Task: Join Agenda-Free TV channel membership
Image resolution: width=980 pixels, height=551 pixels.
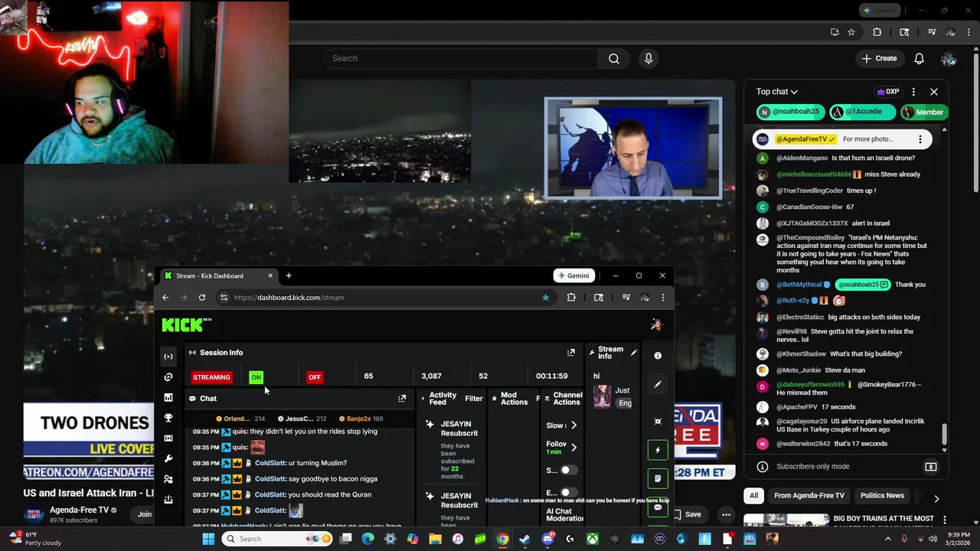Action: (145, 514)
